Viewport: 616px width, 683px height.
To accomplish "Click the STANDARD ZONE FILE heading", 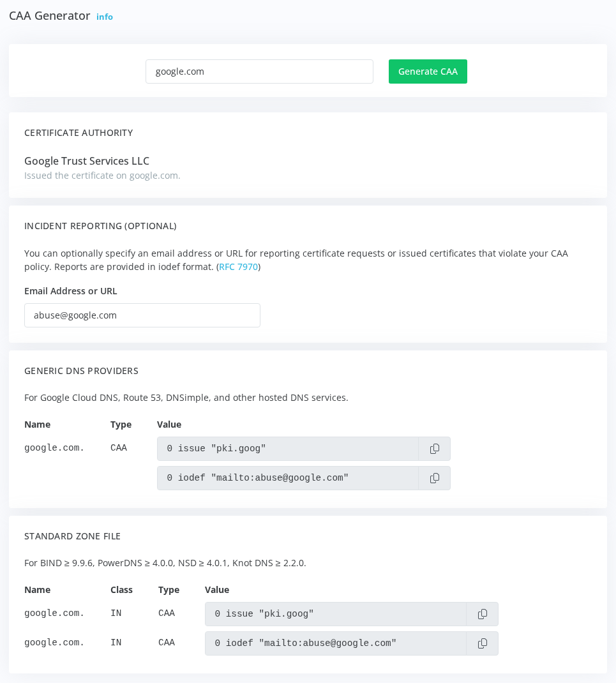I will tap(72, 537).
